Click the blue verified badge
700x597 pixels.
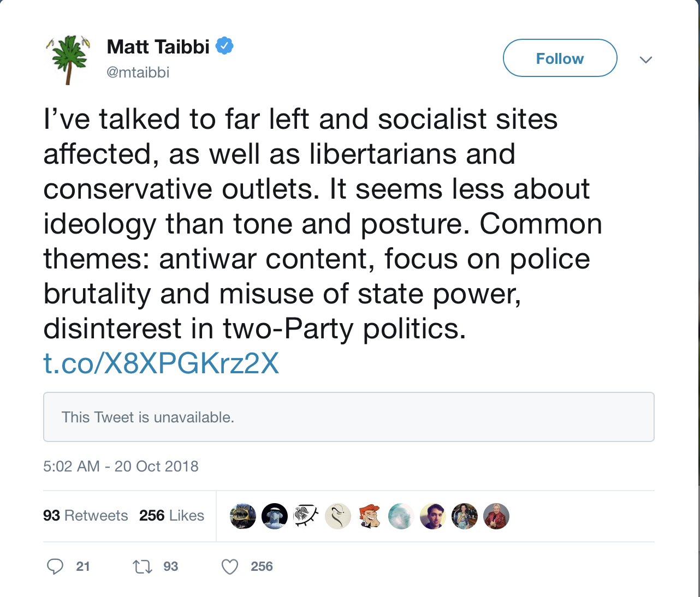[x=224, y=46]
